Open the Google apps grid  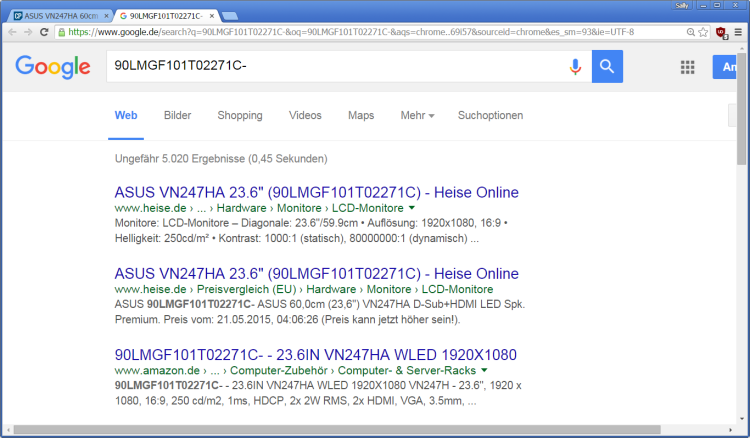pyautogui.click(x=687, y=67)
